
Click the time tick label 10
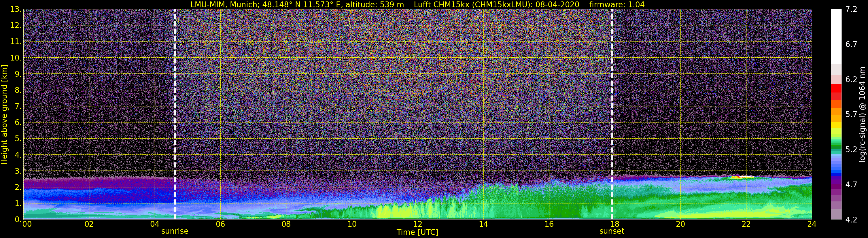(x=352, y=224)
